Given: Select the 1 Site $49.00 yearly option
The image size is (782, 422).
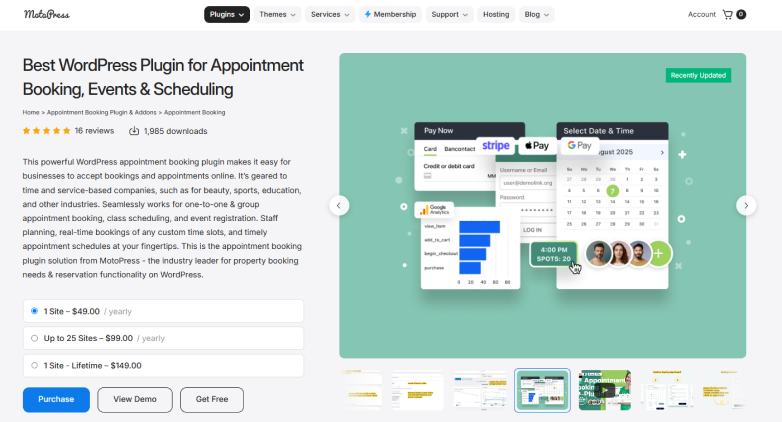Looking at the screenshot, I should tap(163, 311).
